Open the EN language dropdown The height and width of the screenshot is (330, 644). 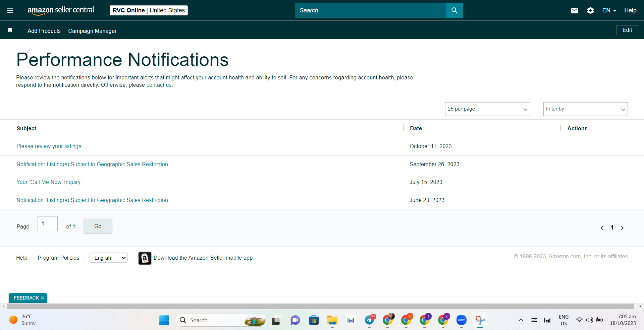pyautogui.click(x=609, y=10)
